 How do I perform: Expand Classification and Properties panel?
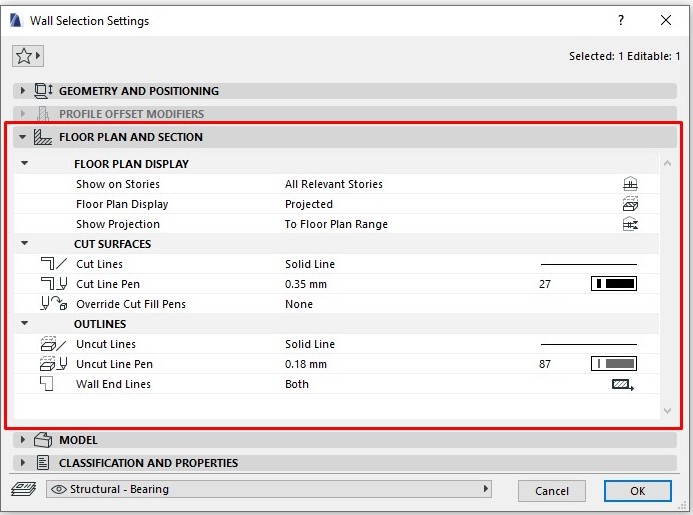point(23,463)
